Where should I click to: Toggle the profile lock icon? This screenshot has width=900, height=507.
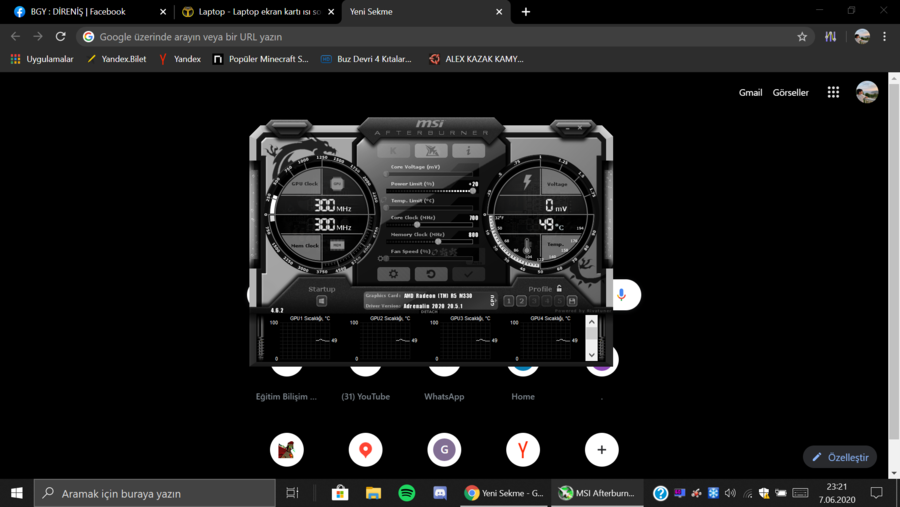(x=559, y=288)
